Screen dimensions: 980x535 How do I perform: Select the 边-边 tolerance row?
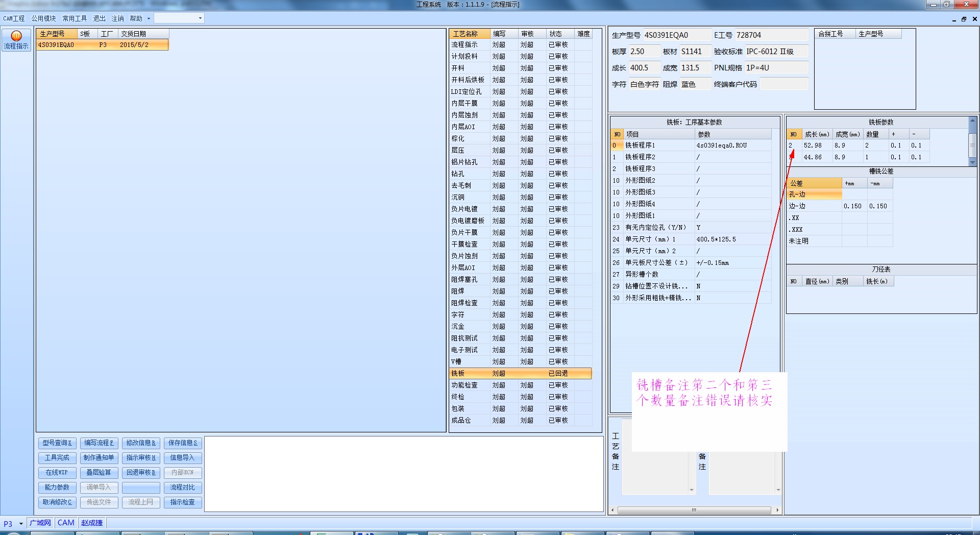pos(840,206)
